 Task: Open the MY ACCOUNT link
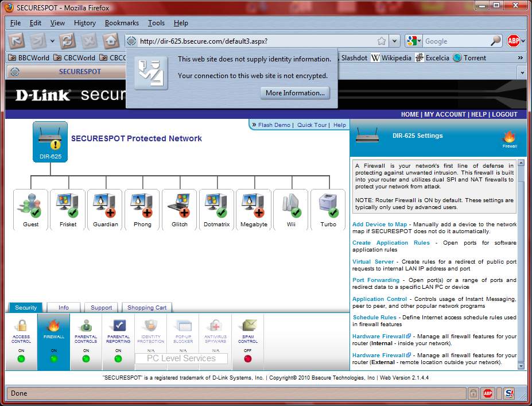[445, 114]
